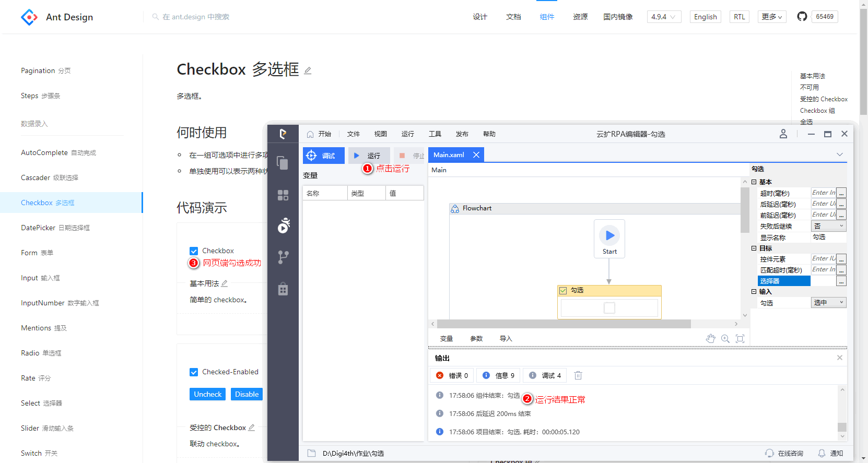The height and width of the screenshot is (463, 868).
Task: Open the 文件 menu in RPA editor
Action: 354,134
